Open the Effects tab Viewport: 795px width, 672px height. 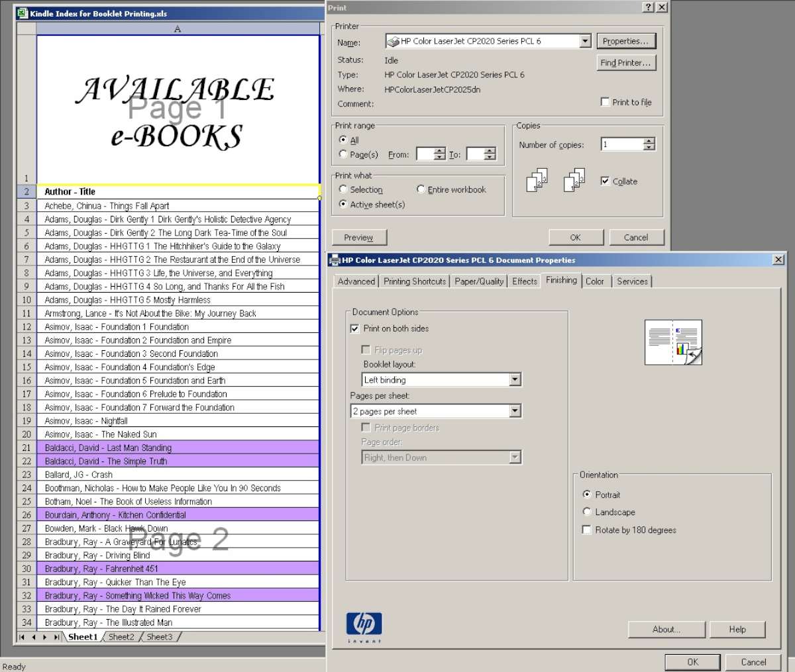pos(525,281)
